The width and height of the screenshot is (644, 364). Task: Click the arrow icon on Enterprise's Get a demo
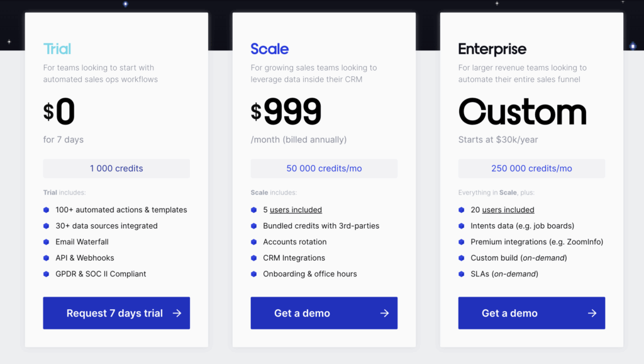pos(591,313)
